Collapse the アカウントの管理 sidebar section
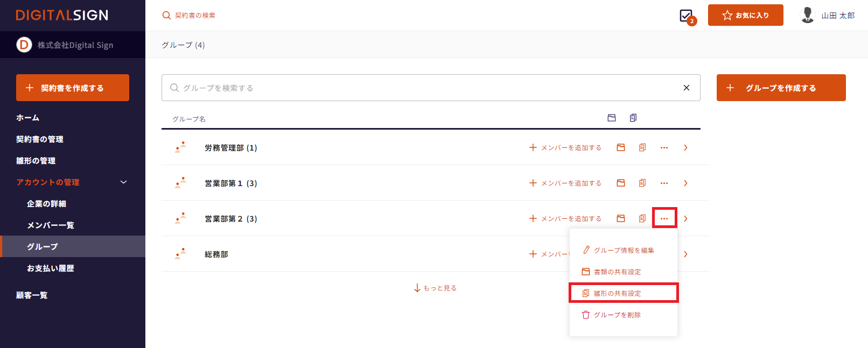This screenshot has height=348, width=868. tap(123, 182)
